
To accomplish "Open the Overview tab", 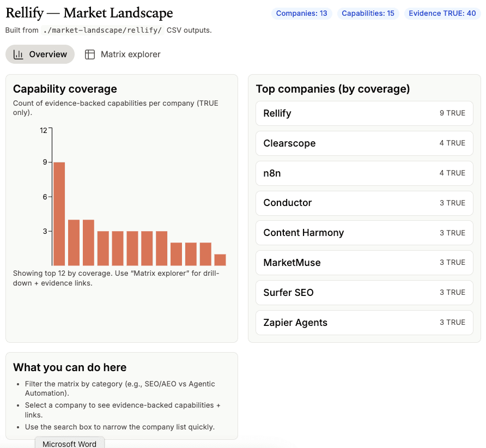I will (x=40, y=55).
